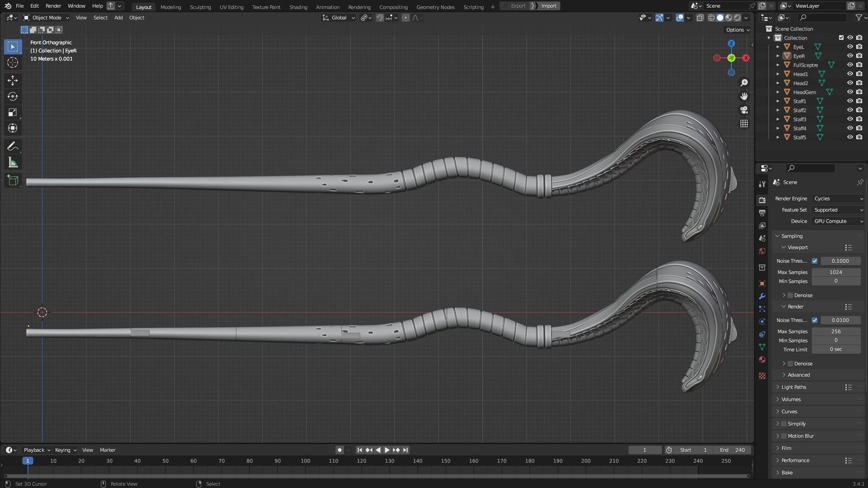Open the Render properties tab icon

(762, 200)
